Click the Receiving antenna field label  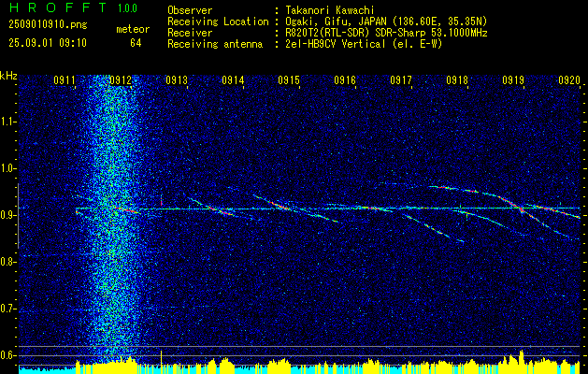pyautogui.click(x=215, y=44)
